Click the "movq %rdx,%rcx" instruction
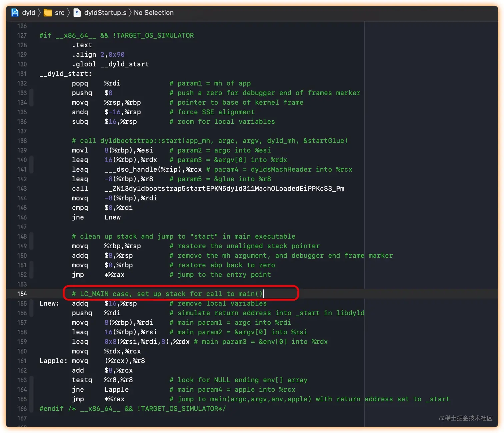Screen dimensions: 504x433 coord(106,351)
